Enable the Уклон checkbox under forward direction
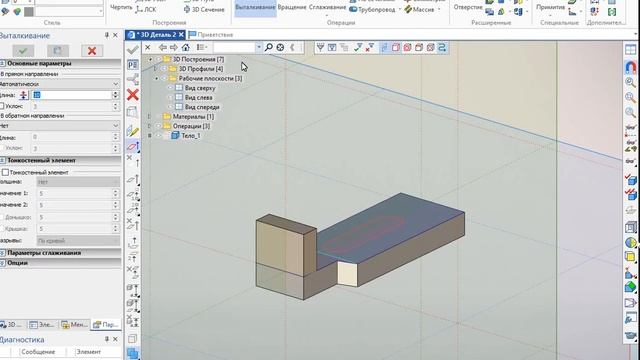 (2, 106)
